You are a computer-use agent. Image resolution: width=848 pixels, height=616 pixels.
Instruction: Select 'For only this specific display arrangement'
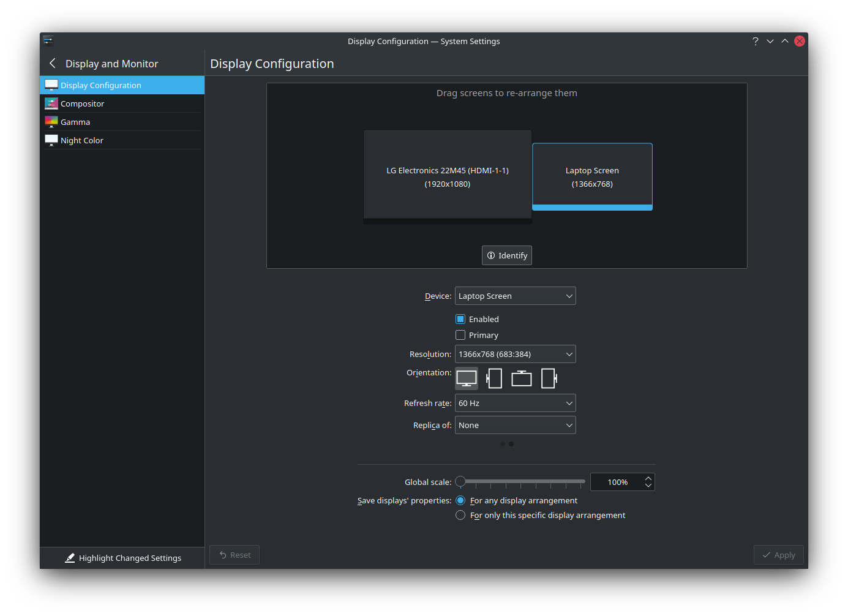460,515
